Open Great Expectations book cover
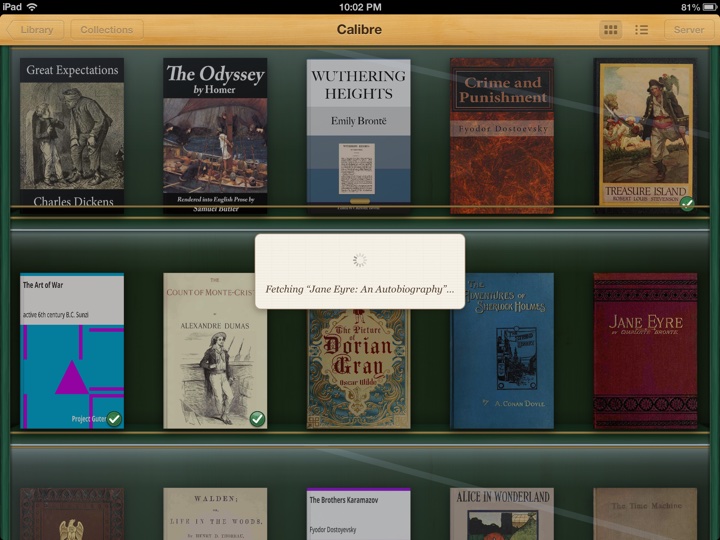Viewport: 720px width, 540px height. point(72,135)
